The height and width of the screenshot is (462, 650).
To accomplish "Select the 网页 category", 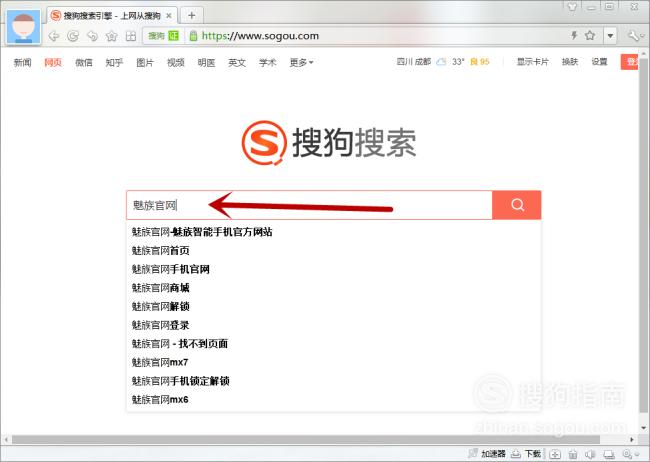I will [x=53, y=63].
